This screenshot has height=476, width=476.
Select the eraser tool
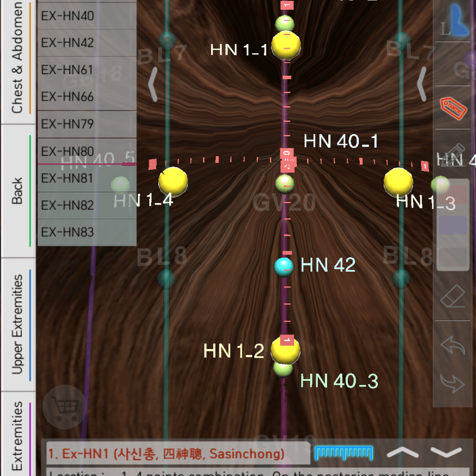coord(452,297)
